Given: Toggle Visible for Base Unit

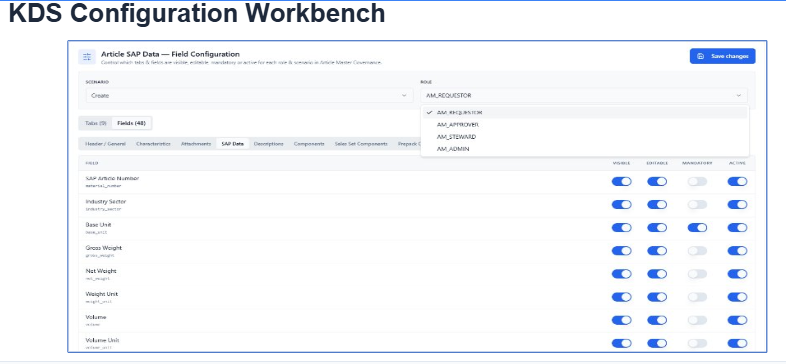Looking at the screenshot, I should (x=622, y=228).
